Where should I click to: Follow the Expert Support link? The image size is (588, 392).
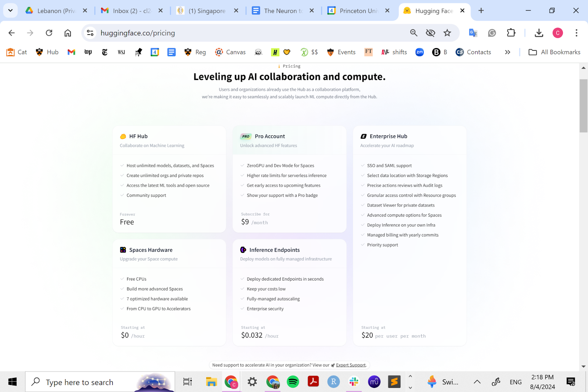351,365
